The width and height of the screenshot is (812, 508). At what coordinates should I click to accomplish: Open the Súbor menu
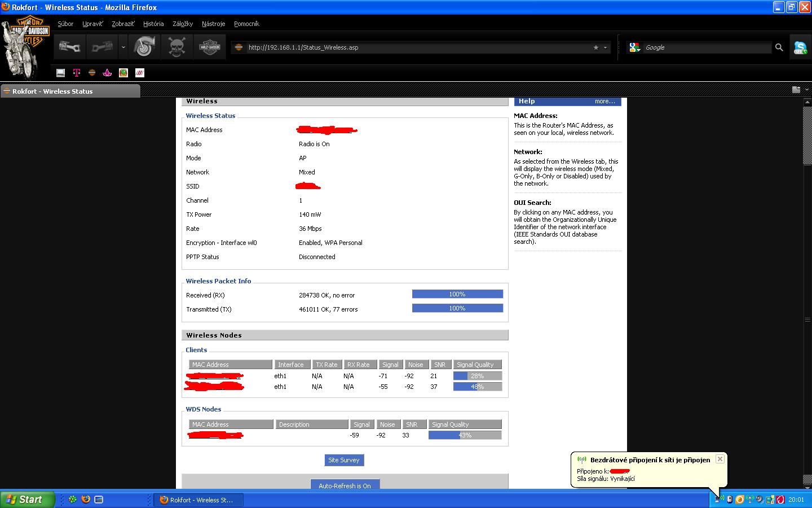[65, 24]
